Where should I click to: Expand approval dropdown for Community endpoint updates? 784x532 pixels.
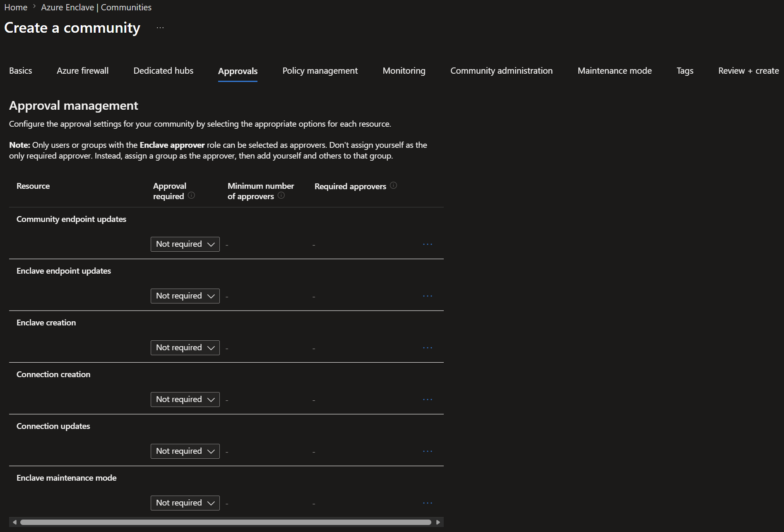[x=185, y=244]
